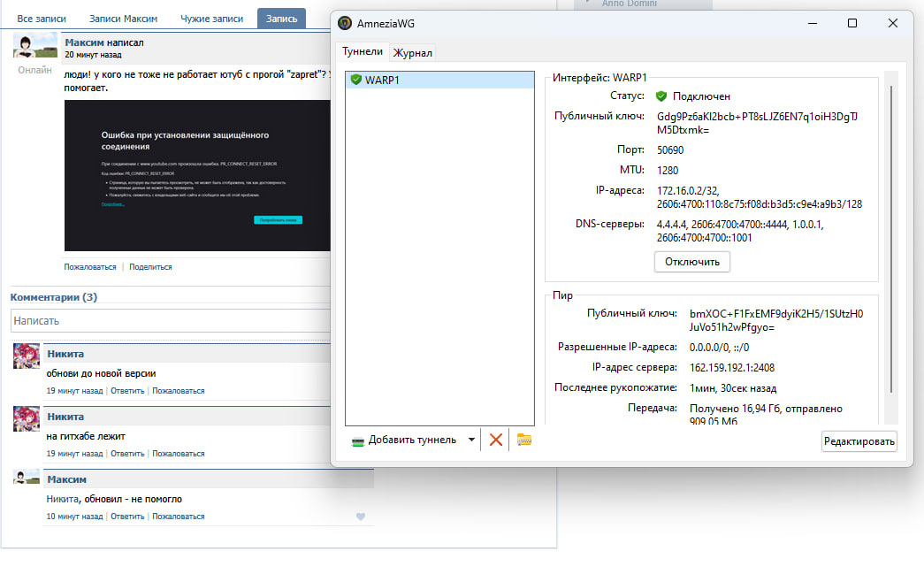
Task: Click the port value 50690
Action: pyautogui.click(x=670, y=149)
